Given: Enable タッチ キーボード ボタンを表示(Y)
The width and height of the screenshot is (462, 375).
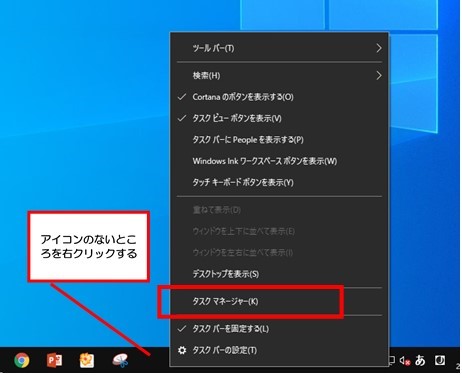Looking at the screenshot, I should tap(279, 182).
